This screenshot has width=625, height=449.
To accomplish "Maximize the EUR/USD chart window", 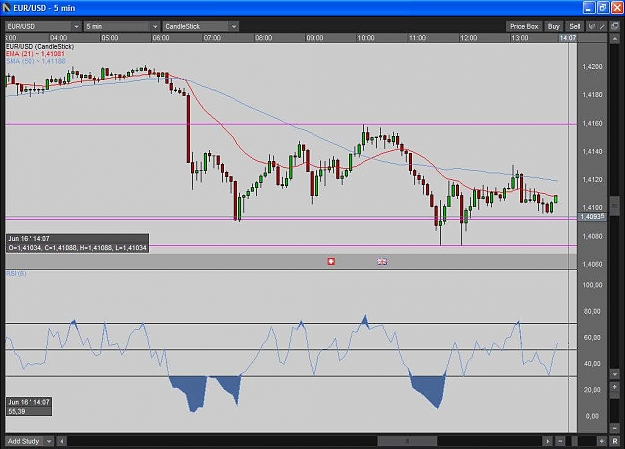I will pyautogui.click(x=603, y=8).
